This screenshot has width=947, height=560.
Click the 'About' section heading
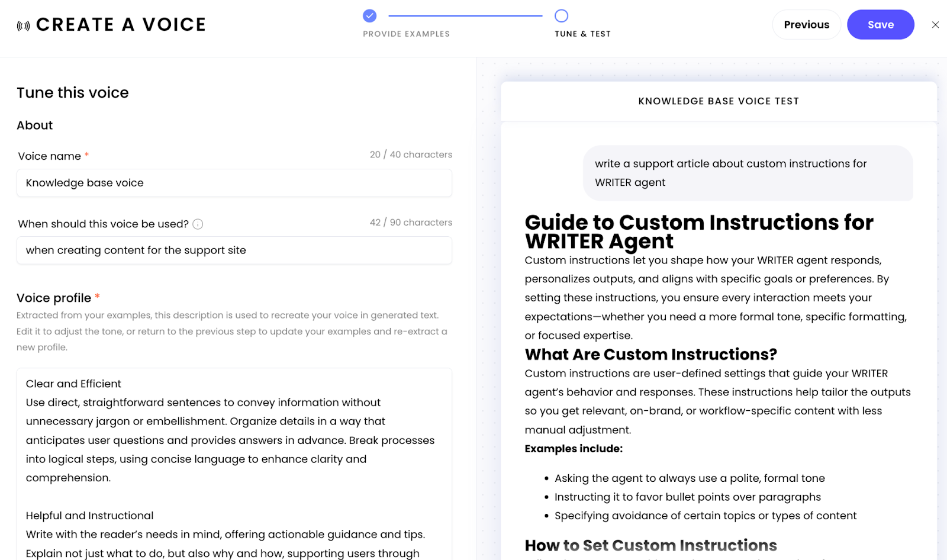coord(35,125)
